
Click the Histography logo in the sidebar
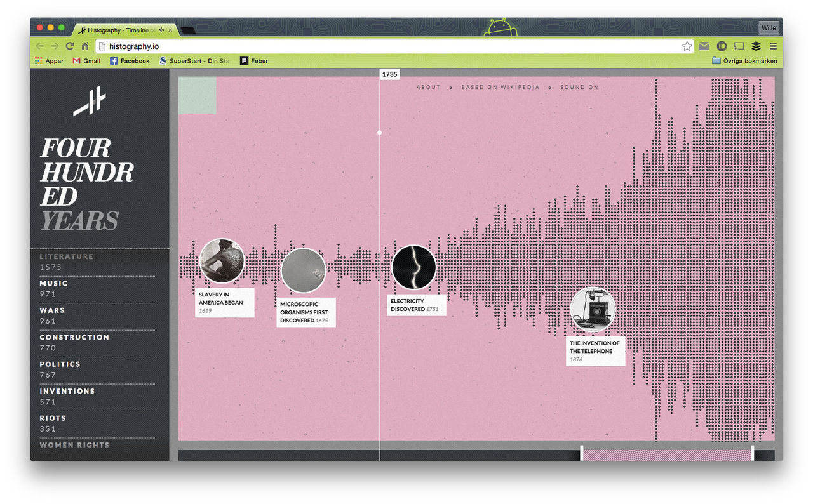[90, 102]
